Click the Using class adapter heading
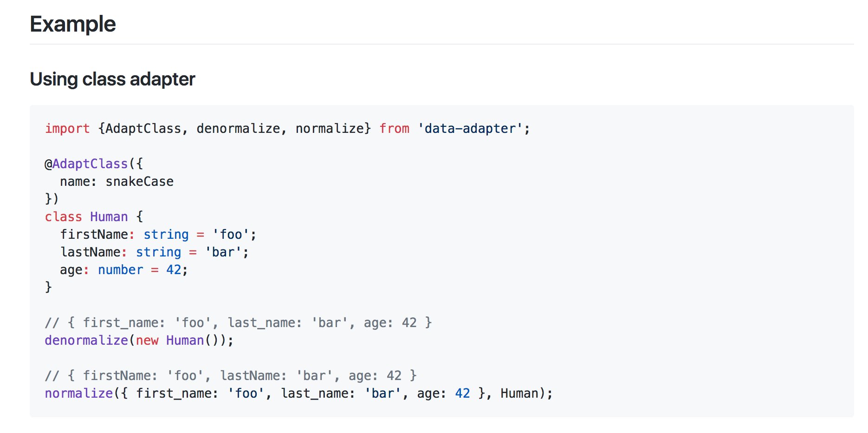This screenshot has height=433, width=868. [112, 79]
